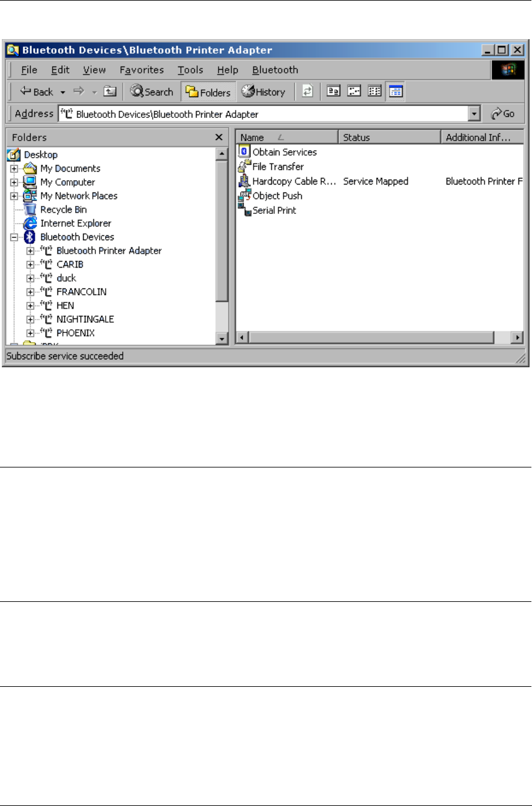Expand the duck device node

[x=30, y=279]
